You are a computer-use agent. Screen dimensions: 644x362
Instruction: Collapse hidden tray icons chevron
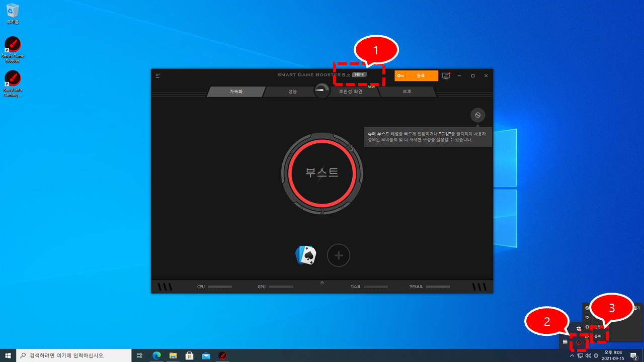pos(572,355)
